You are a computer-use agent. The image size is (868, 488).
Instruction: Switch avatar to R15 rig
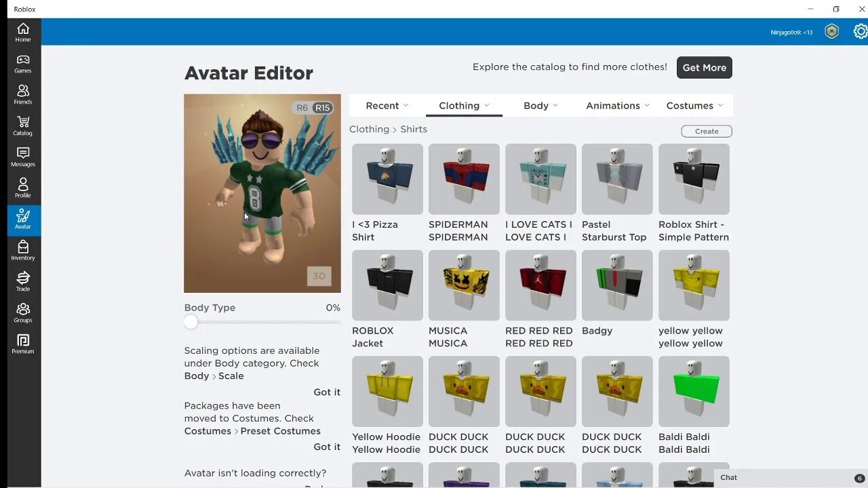[322, 108]
